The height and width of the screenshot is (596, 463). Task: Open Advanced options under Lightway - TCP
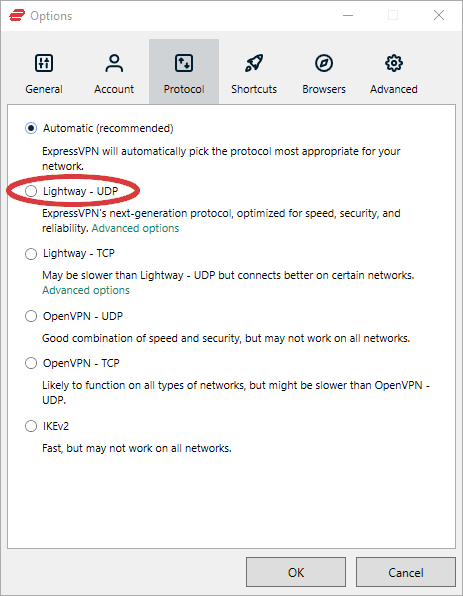pyautogui.click(x=86, y=290)
